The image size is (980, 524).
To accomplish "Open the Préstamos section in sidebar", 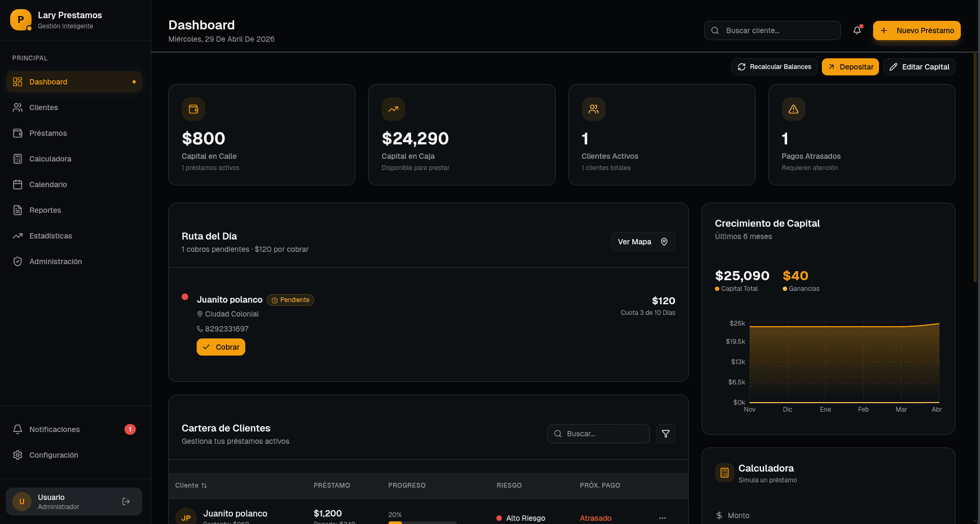I will click(x=48, y=133).
